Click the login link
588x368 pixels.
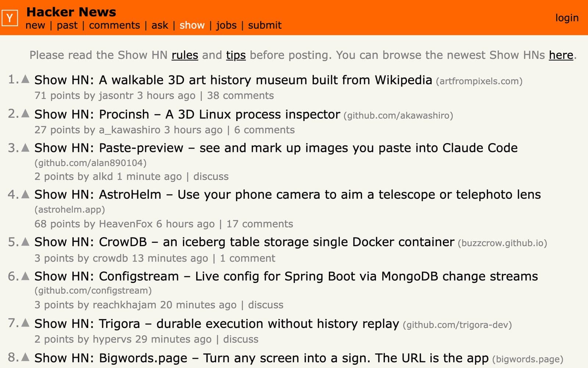pyautogui.click(x=567, y=18)
